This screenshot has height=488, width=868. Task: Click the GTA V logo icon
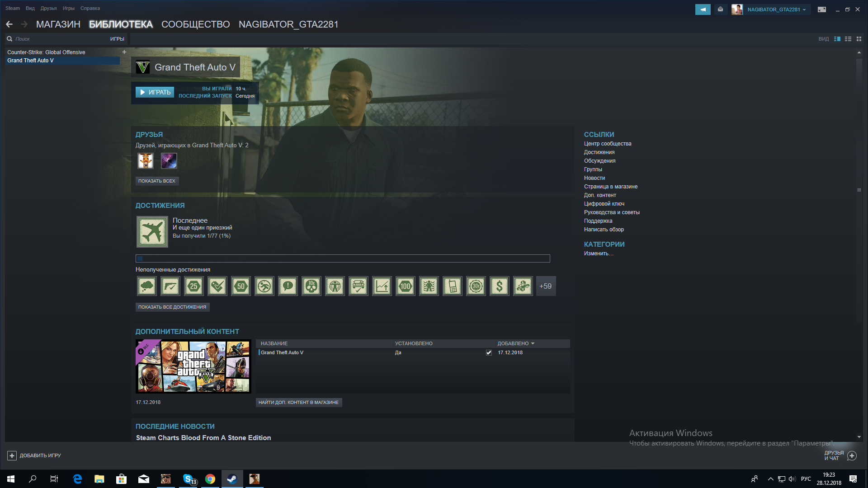point(143,67)
